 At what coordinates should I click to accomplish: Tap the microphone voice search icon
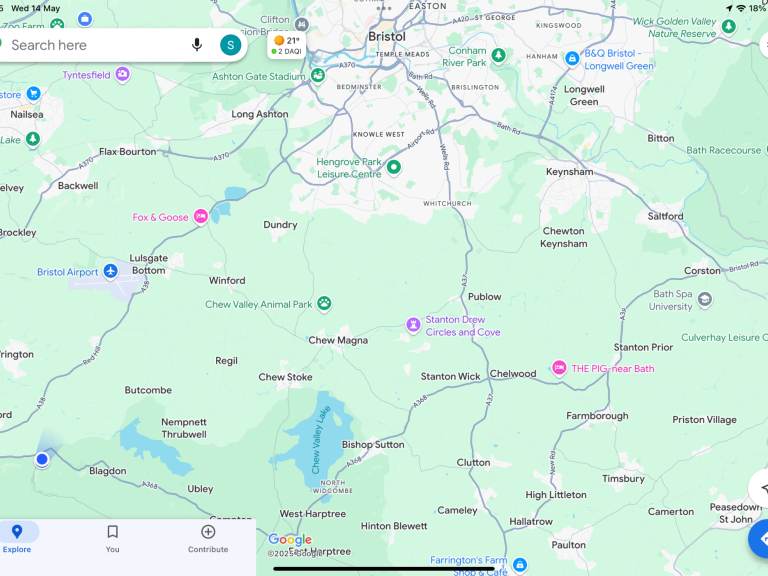click(x=197, y=45)
